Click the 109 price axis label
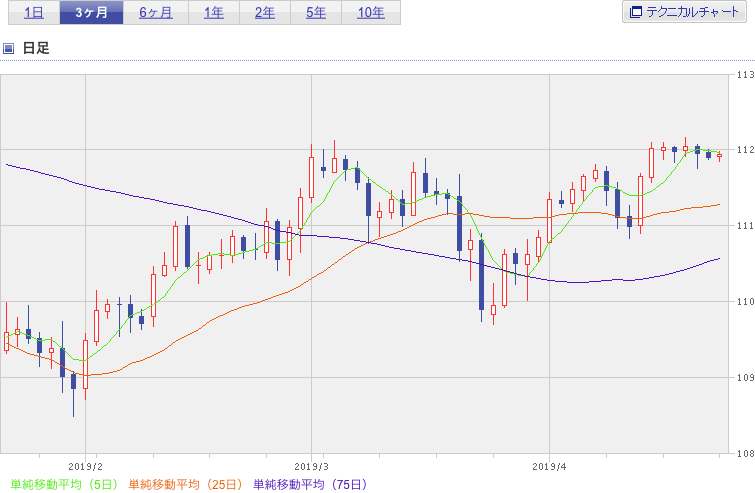Viewport: 755px width, 493px height. click(745, 377)
